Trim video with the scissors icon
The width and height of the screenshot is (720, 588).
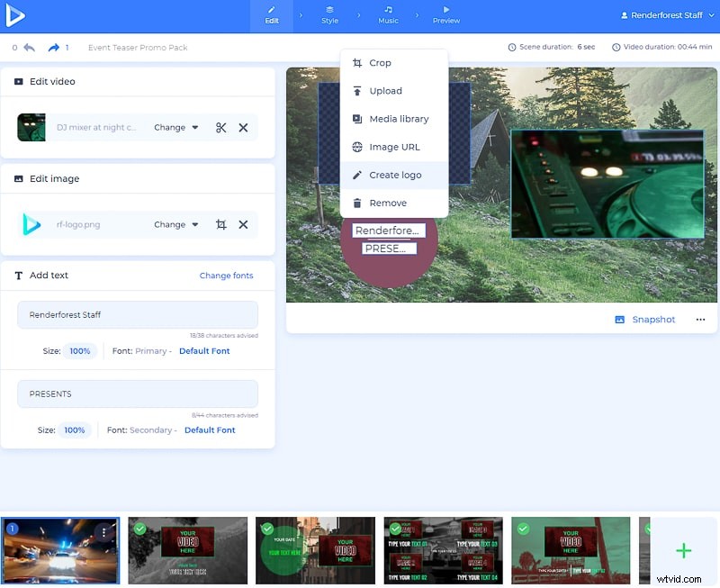click(220, 128)
